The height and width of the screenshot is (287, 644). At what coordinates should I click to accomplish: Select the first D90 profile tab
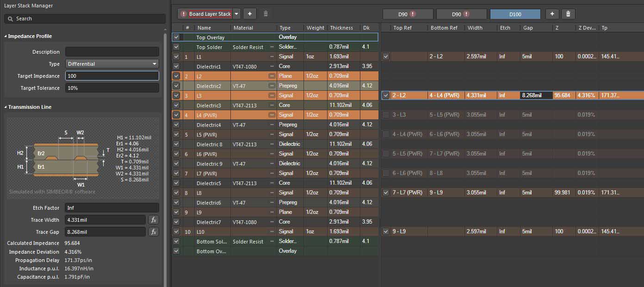pos(408,14)
